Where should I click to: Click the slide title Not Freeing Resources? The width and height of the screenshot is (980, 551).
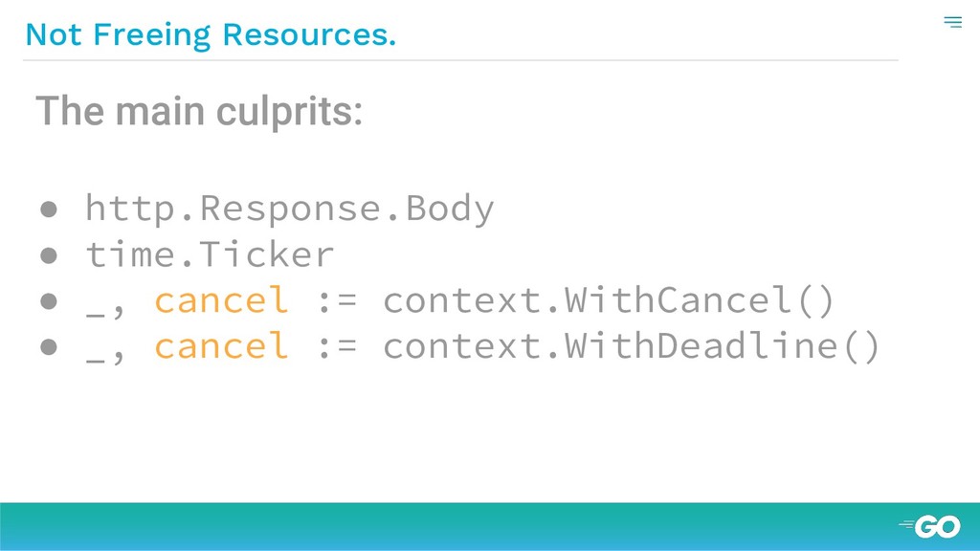tap(211, 34)
